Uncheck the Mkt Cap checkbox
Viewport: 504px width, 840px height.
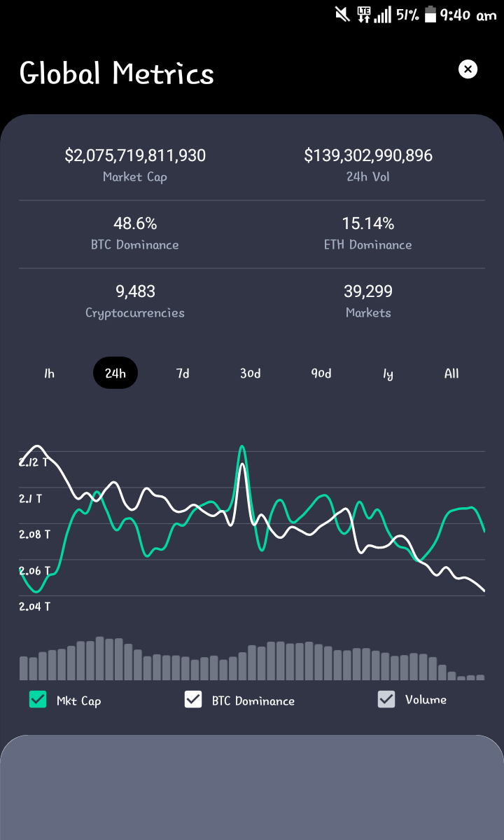pos(38,699)
